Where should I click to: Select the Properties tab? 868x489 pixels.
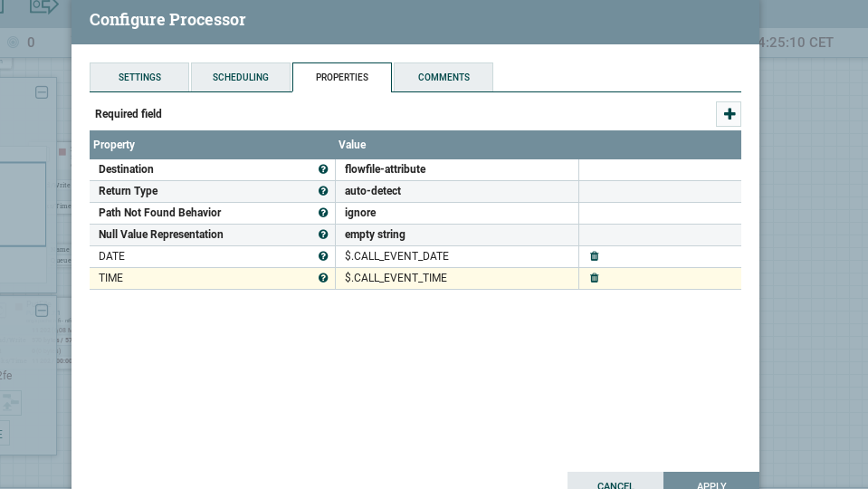pos(342,77)
